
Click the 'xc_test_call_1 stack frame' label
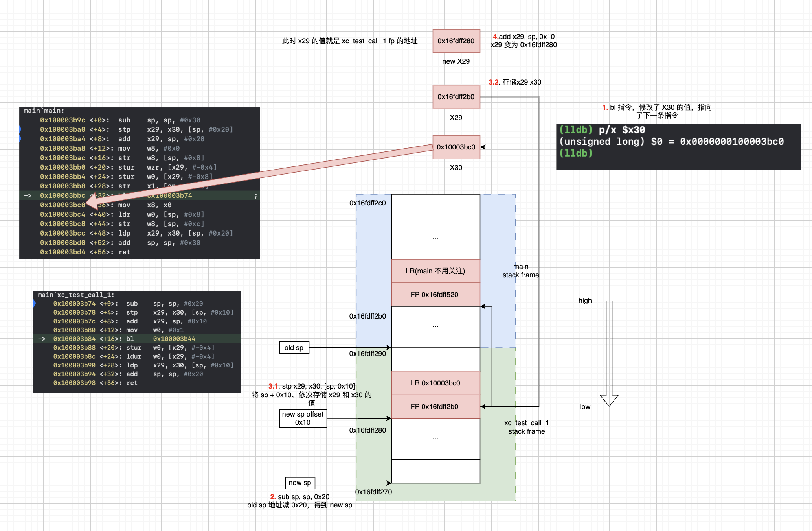pyautogui.click(x=526, y=427)
